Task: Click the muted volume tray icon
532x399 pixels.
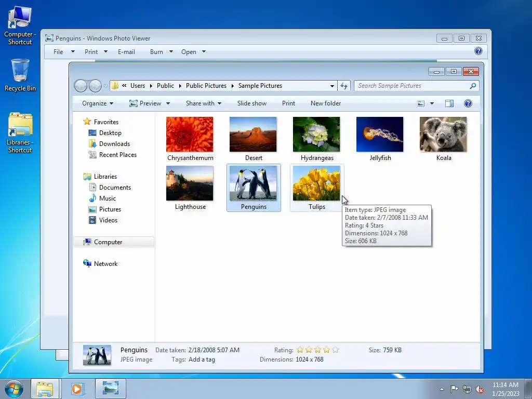Action: point(480,389)
